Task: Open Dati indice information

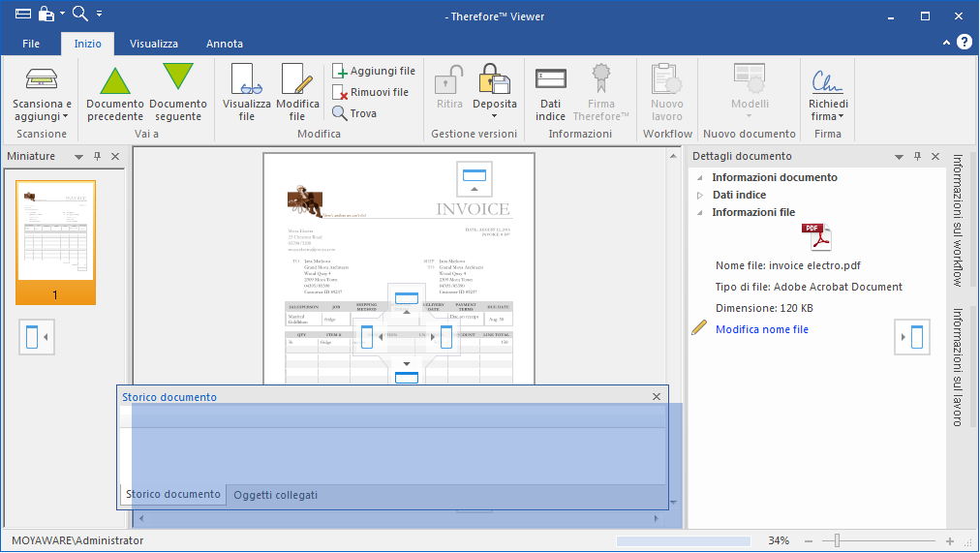Action: (x=550, y=80)
